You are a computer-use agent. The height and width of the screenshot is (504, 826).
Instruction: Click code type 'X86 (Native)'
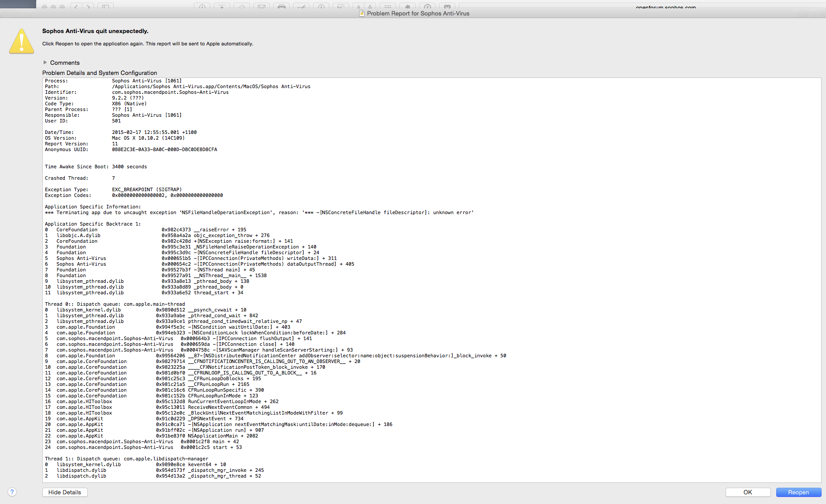(129, 104)
